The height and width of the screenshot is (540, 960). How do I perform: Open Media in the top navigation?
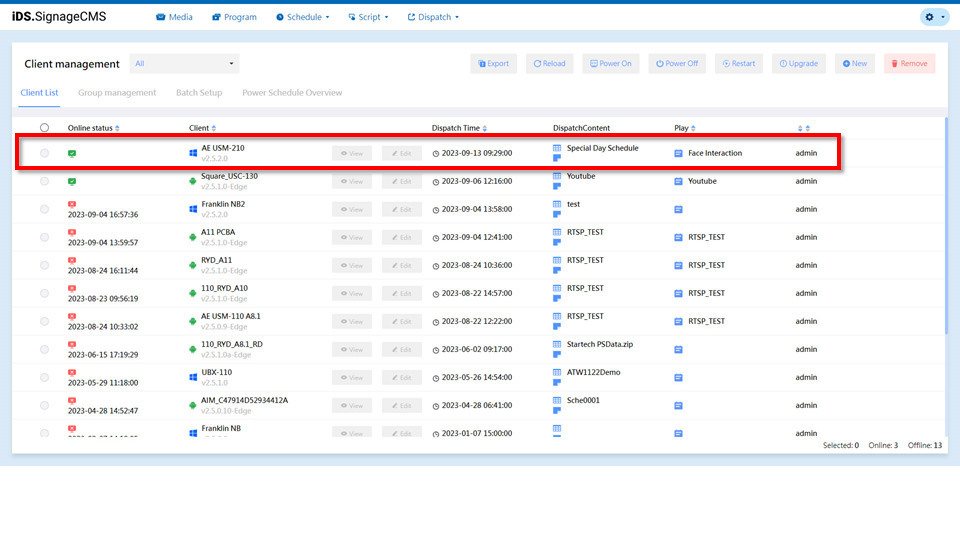coord(174,17)
